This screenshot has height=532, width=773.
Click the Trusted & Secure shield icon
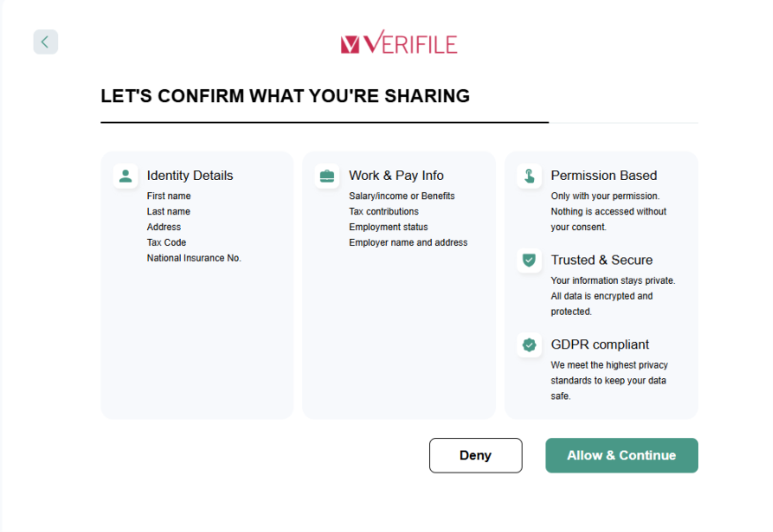[529, 260]
